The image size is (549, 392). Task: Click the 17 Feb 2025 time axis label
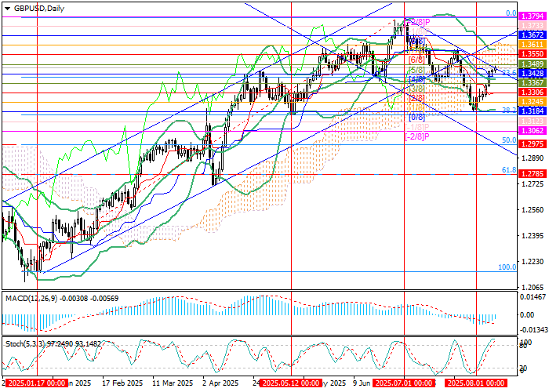(122, 383)
